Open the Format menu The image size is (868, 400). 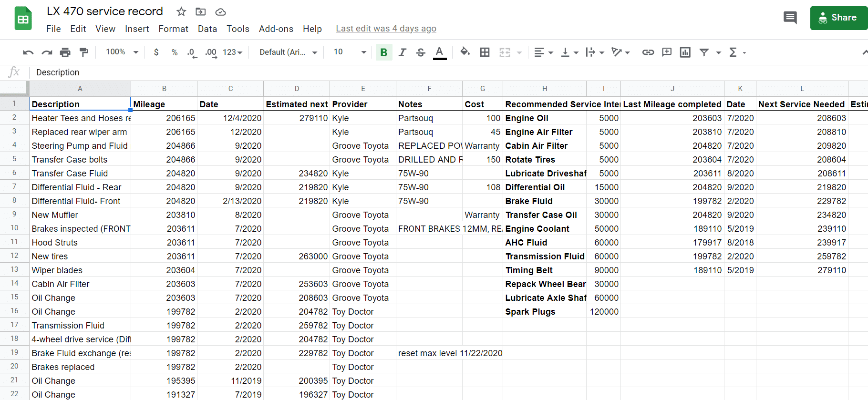point(173,29)
